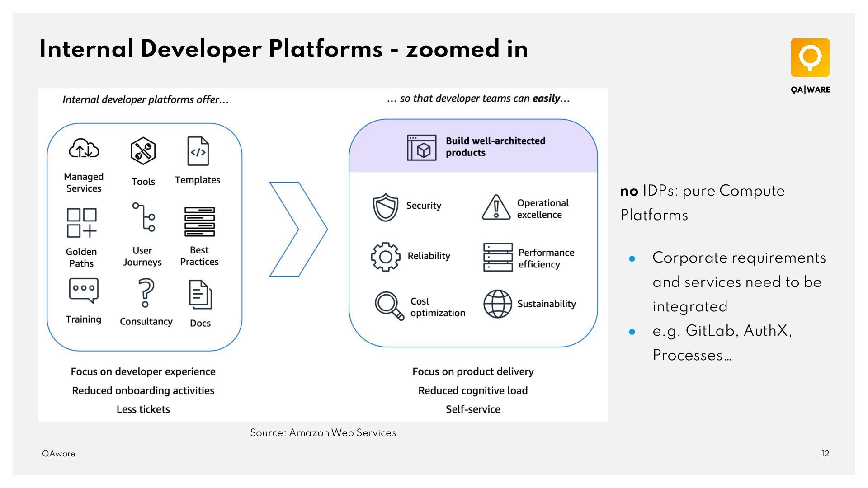
Task: Select the Best Practices stacked bars icon
Action: (x=199, y=222)
